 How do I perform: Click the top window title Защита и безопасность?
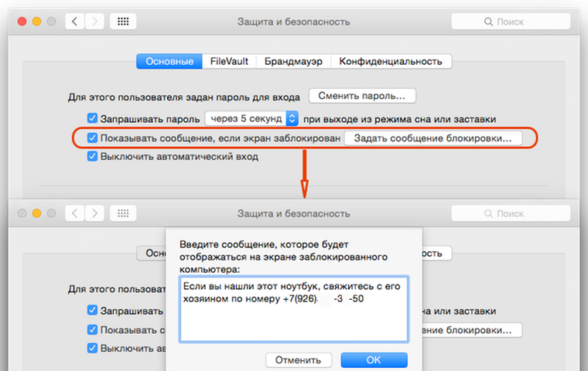294,22
